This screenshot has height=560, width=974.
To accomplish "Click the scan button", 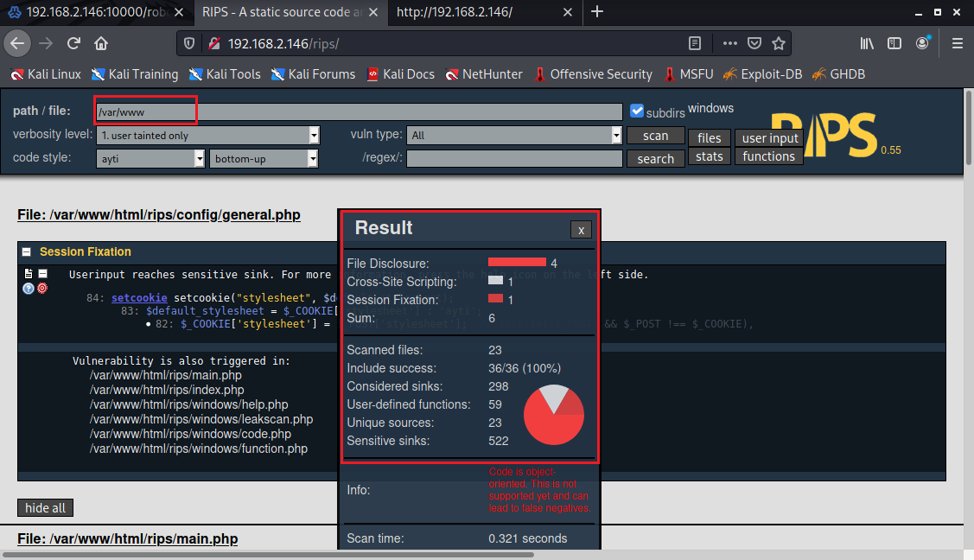I will [655, 136].
